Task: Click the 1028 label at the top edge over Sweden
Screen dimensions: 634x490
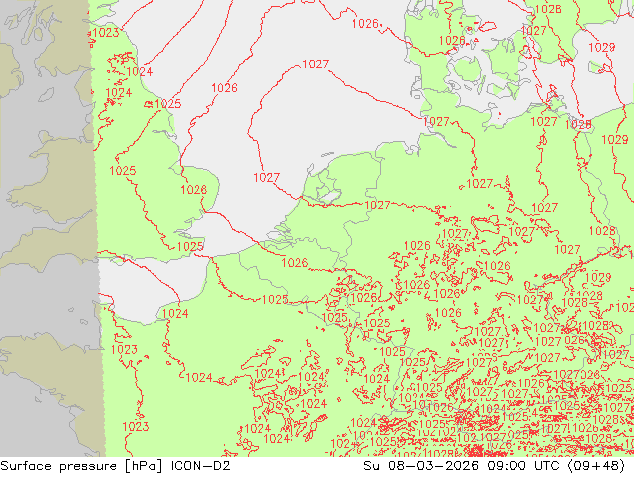Action: pos(548,9)
